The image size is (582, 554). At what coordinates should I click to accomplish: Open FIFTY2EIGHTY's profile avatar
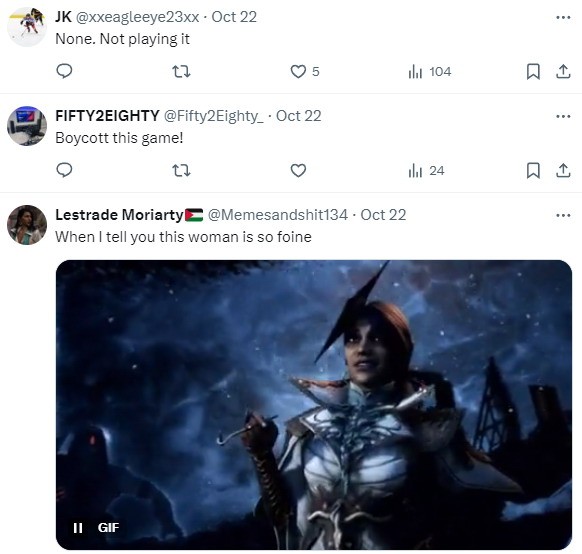tap(27, 126)
